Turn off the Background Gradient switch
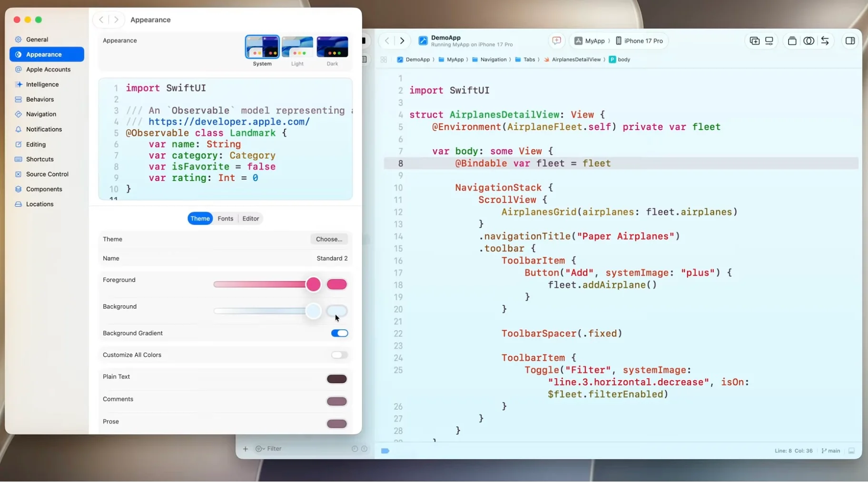 pos(339,333)
